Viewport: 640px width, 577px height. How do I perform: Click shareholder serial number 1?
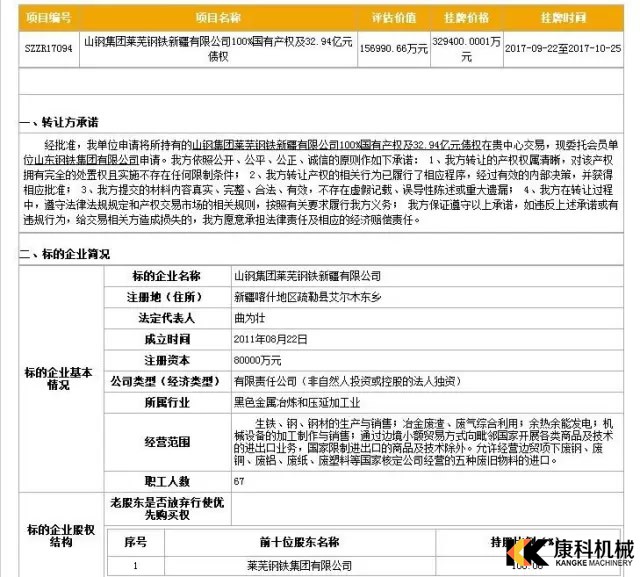(135, 566)
